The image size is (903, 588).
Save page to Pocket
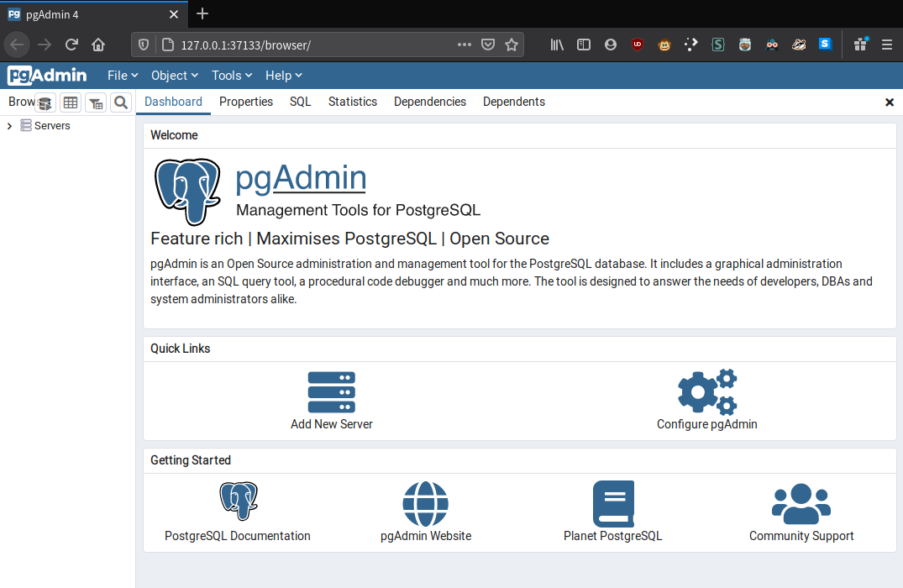tap(488, 45)
